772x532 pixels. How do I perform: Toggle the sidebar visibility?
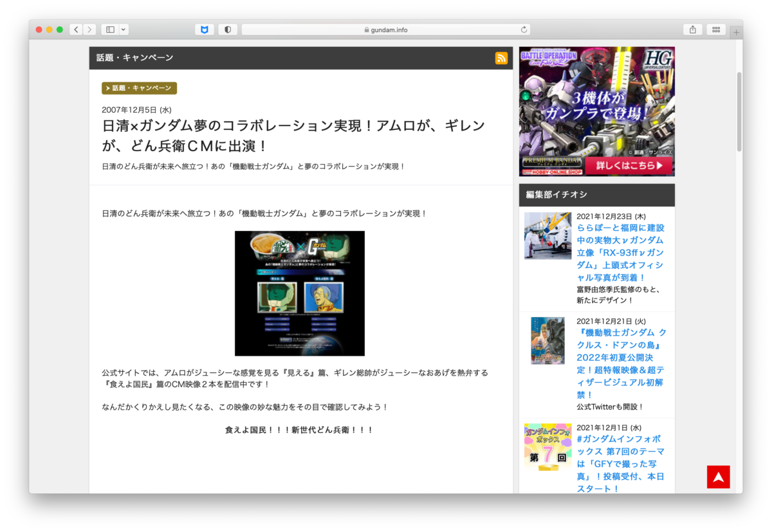110,29
